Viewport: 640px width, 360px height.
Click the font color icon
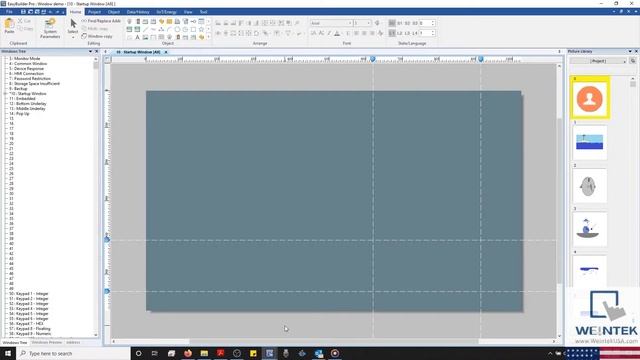[x=337, y=33]
